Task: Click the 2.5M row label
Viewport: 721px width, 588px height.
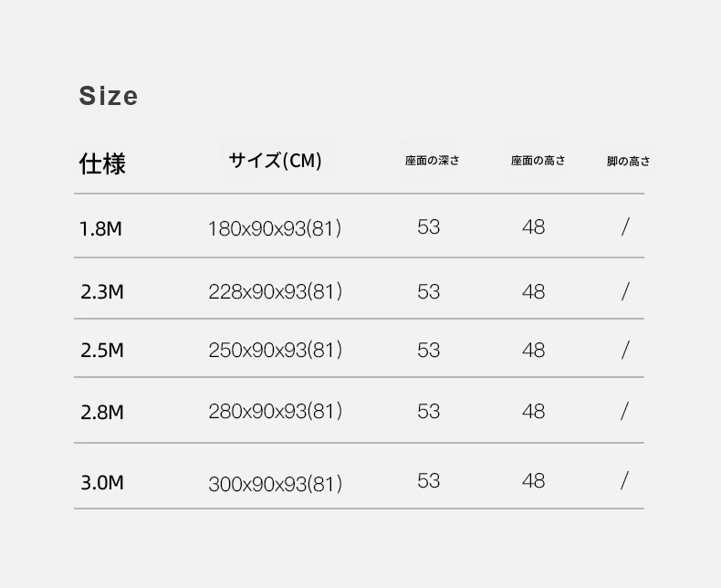Action: [101, 351]
